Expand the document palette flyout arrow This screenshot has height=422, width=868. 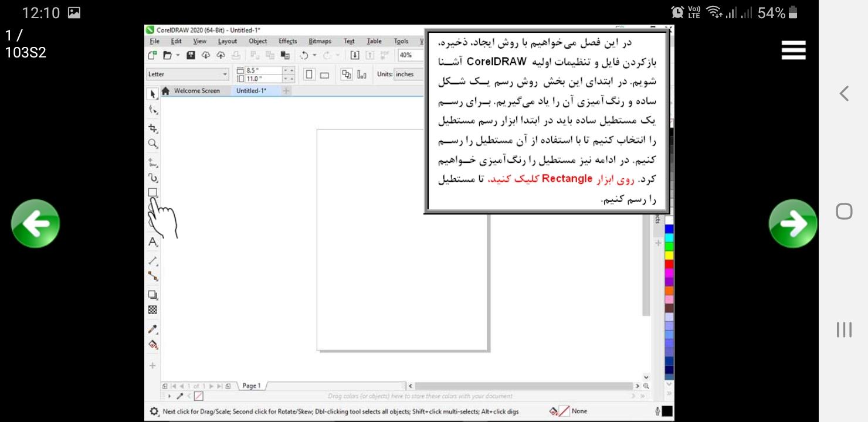(x=170, y=396)
